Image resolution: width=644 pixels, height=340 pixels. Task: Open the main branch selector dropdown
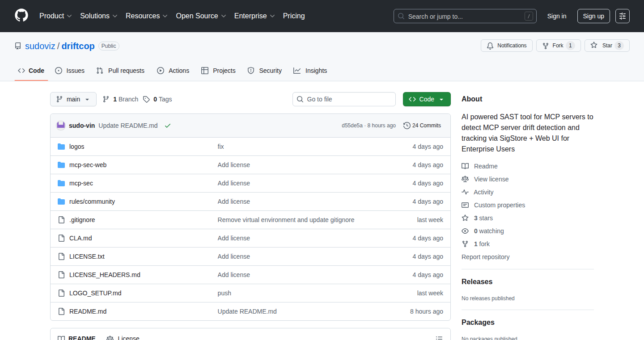pyautogui.click(x=73, y=99)
